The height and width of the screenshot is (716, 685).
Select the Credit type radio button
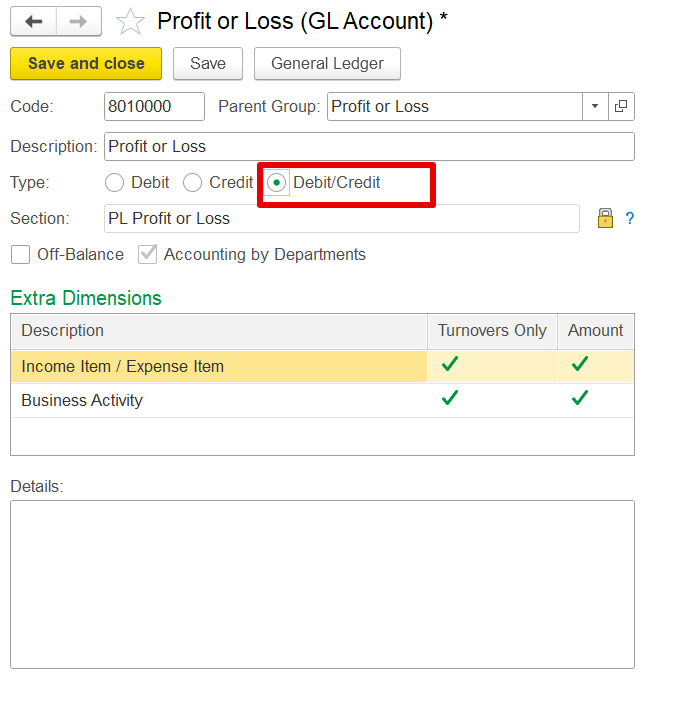(192, 183)
